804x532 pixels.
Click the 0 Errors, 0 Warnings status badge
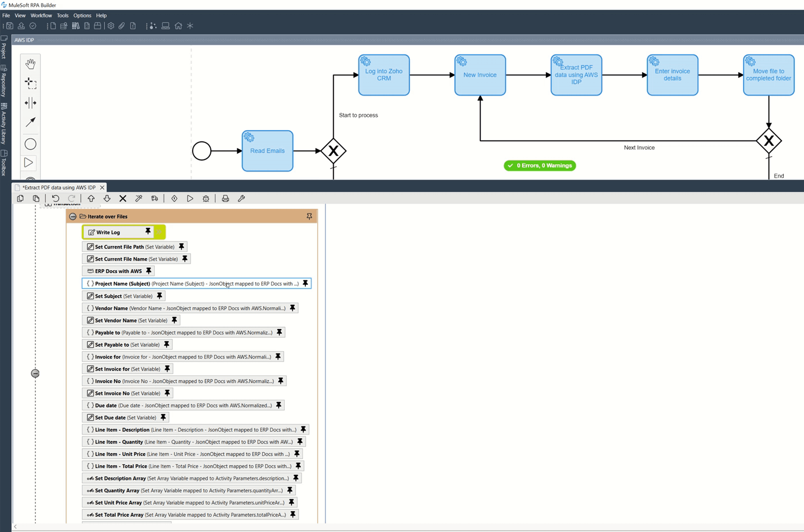(x=540, y=166)
